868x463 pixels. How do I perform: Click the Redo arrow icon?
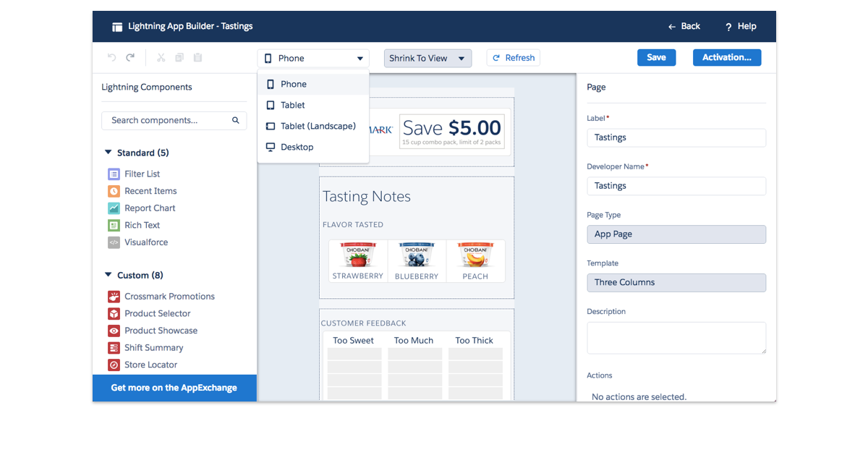coord(130,58)
